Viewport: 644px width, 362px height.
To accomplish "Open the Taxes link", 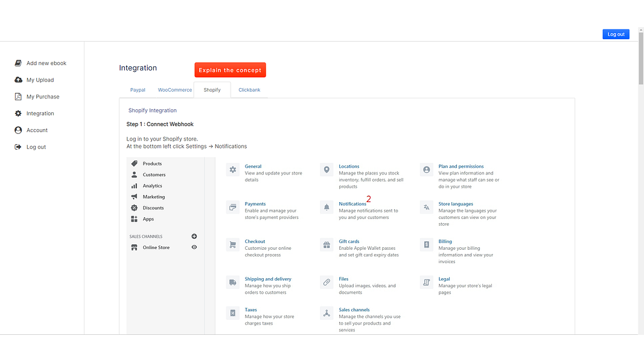I will (250, 310).
